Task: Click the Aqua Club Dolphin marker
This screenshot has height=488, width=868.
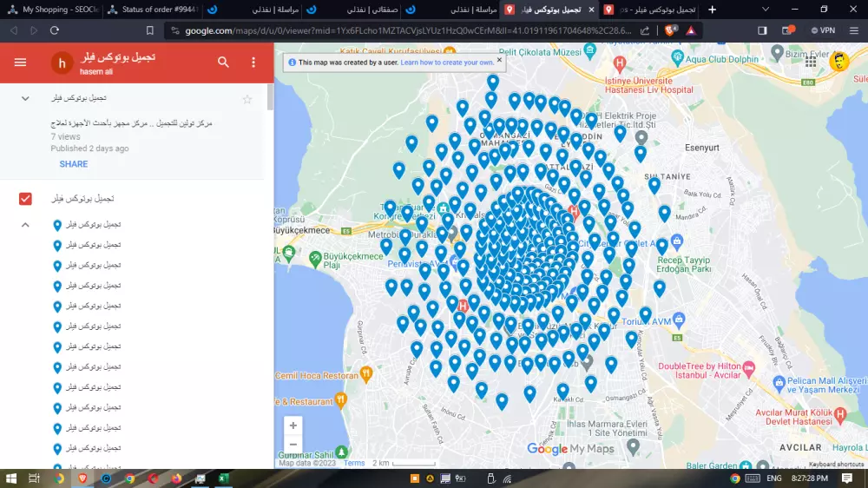Action: [677, 57]
